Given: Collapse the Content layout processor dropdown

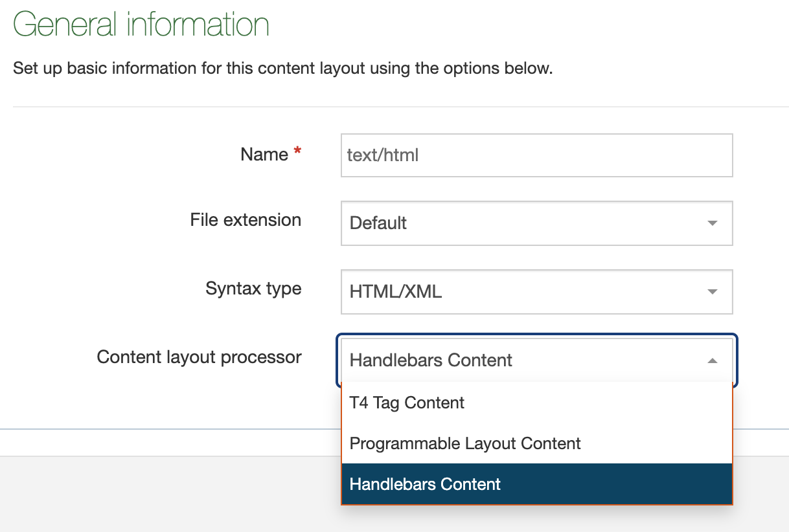Looking at the screenshot, I should [x=536, y=360].
